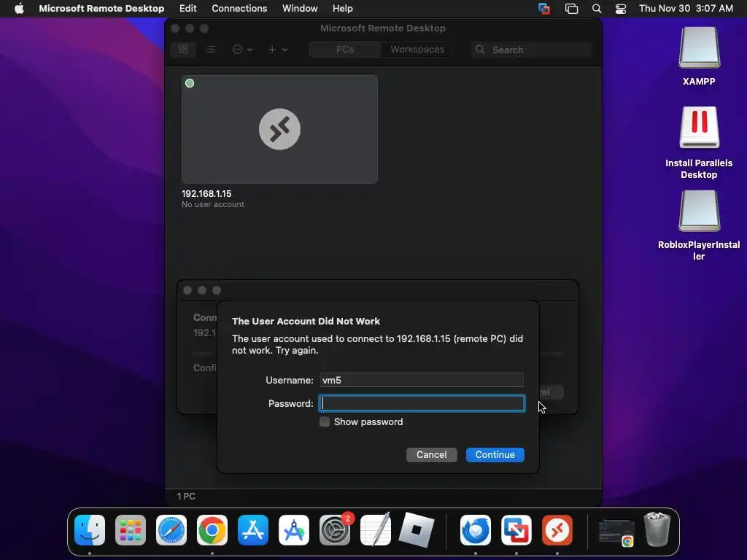
Task: Click the Username field containing vm5
Action: pos(422,380)
